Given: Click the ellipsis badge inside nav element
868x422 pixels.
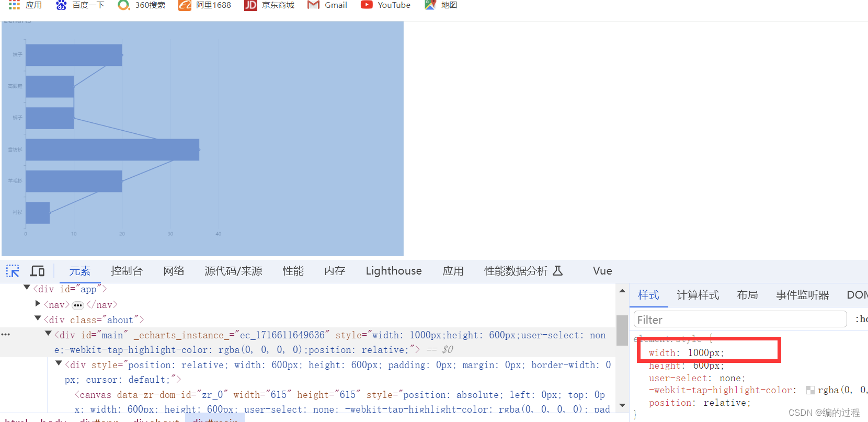Looking at the screenshot, I should [x=78, y=305].
